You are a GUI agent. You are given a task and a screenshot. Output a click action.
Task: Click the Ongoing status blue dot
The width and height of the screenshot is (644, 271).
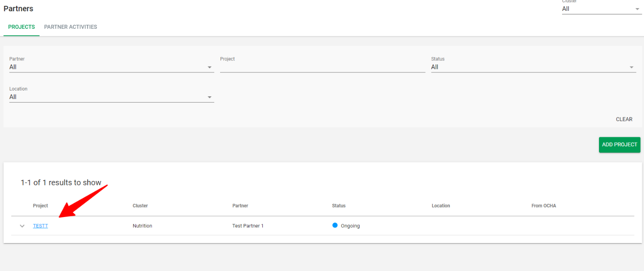click(x=335, y=226)
